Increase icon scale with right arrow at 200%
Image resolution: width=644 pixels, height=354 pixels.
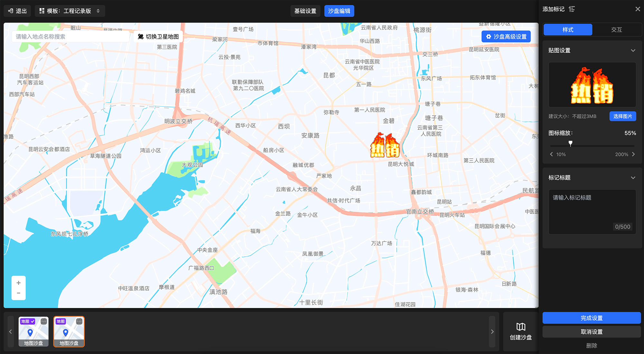633,154
